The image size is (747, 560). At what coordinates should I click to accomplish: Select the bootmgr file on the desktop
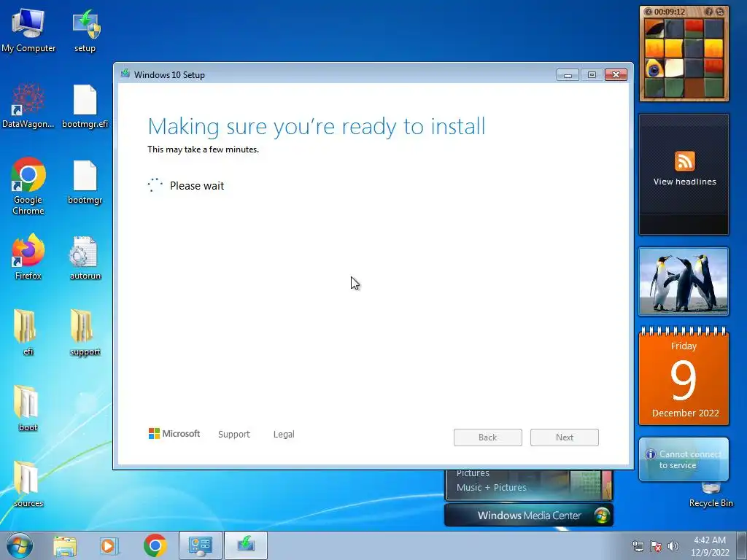(x=85, y=182)
